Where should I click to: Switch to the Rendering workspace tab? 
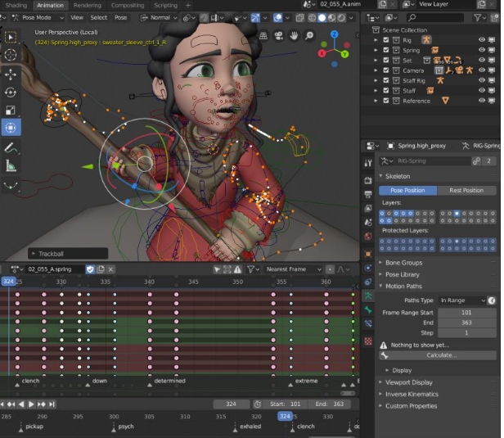[87, 5]
